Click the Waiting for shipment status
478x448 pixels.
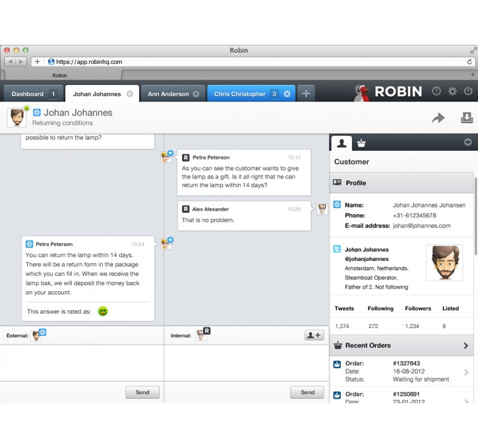coord(421,379)
